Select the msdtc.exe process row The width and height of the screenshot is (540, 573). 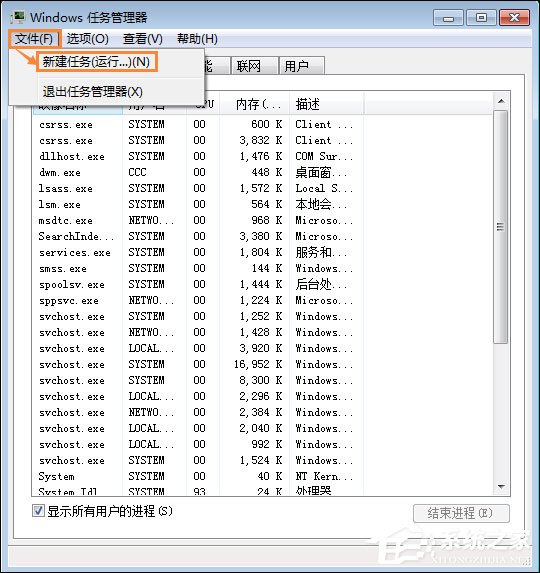(197, 220)
